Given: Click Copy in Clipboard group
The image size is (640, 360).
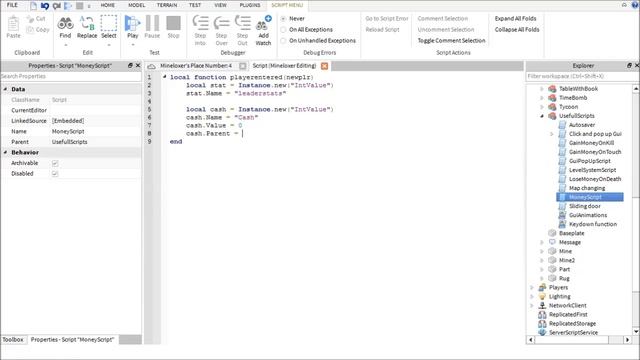Looking at the screenshot, I should [38, 29].
